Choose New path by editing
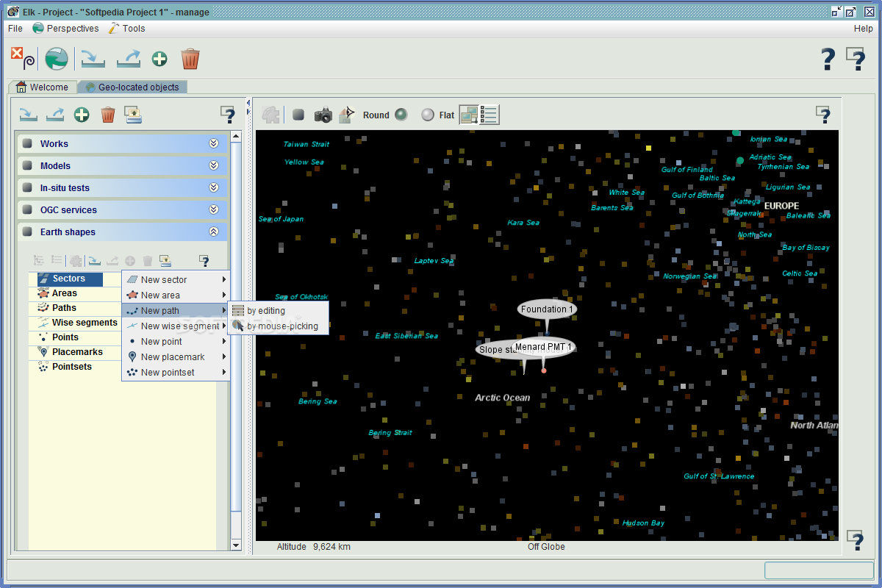 [x=279, y=311]
